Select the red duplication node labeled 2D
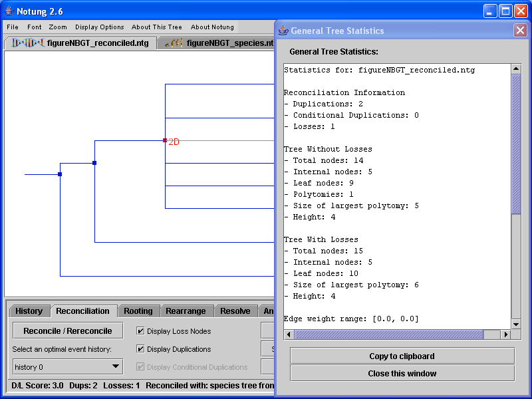This screenshot has width=532, height=399. click(x=165, y=140)
